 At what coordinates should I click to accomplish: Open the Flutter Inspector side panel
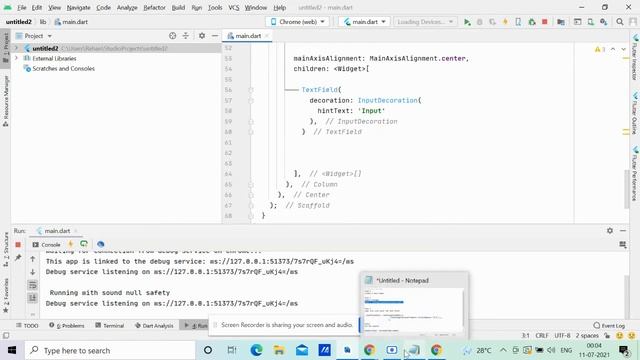click(635, 57)
